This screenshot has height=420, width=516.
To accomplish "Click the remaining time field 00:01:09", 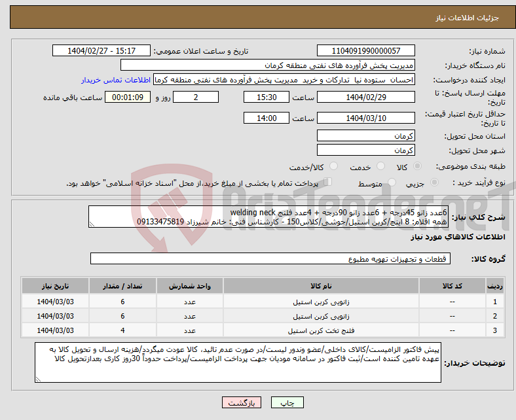I will coord(128,97).
